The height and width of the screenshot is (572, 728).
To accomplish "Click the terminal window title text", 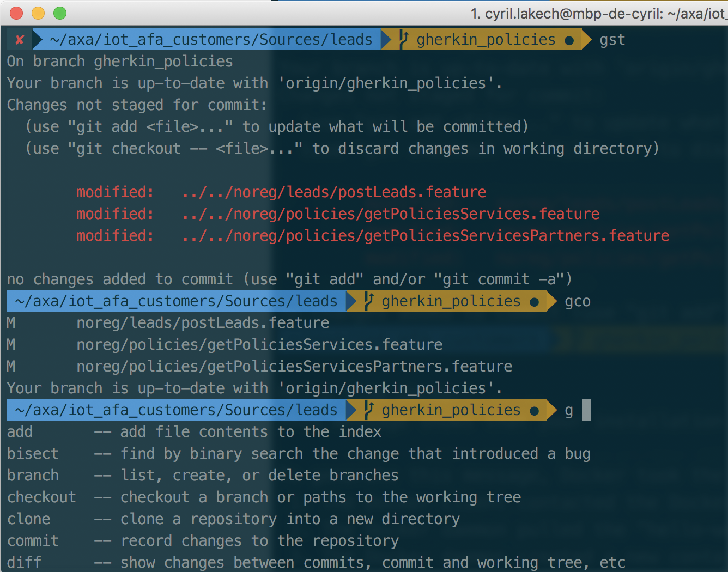I will point(599,14).
